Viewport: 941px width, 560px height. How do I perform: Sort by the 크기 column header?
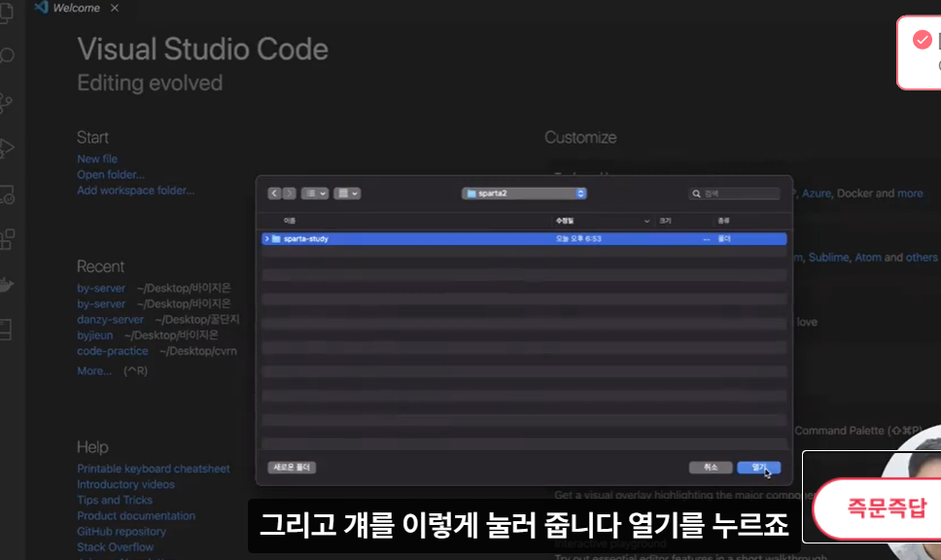(x=665, y=221)
